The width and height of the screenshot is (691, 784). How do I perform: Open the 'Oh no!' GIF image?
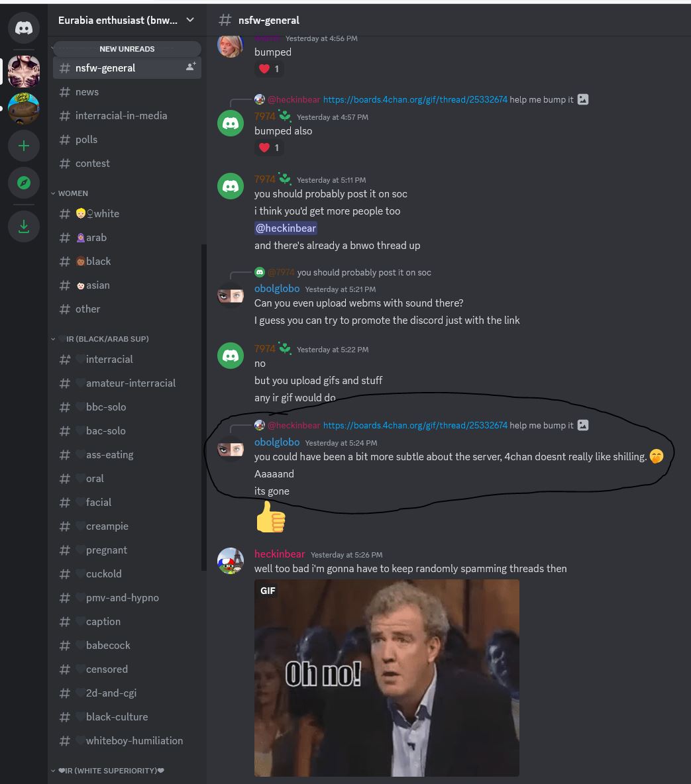pyautogui.click(x=387, y=678)
